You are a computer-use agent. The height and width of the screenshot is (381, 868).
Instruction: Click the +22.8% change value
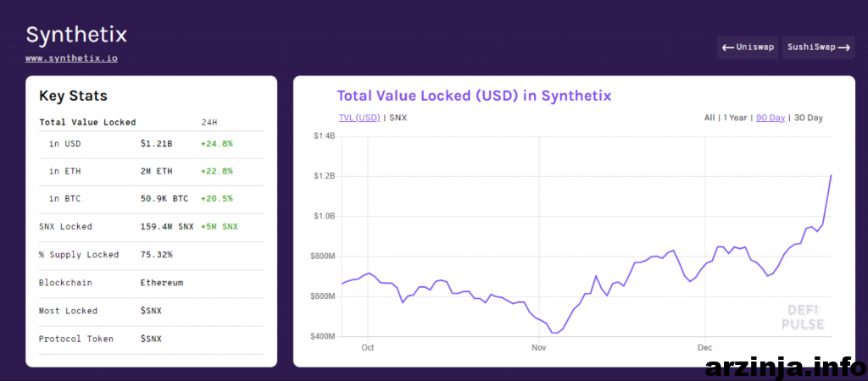(216, 171)
